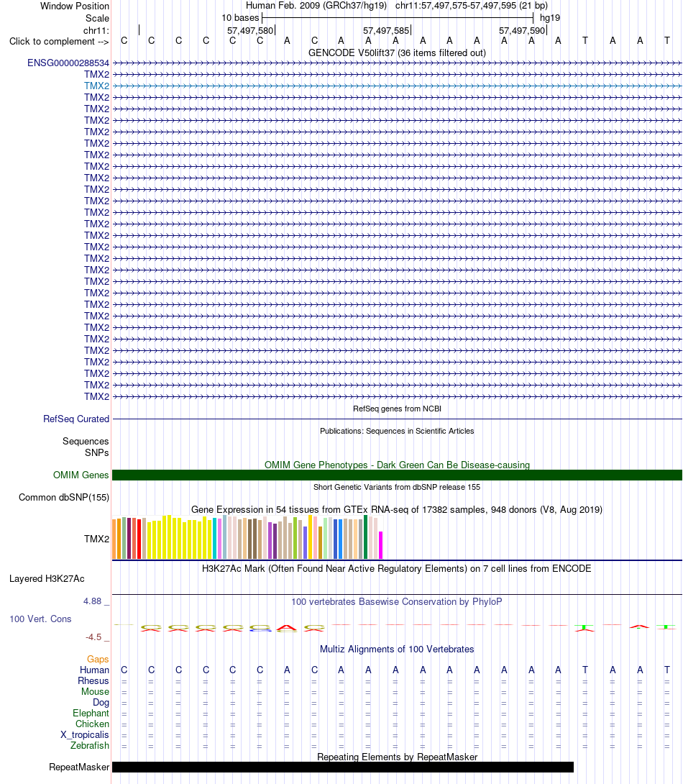Click the SNPs label under Publications
This screenshot has height=784, width=683.
pyautogui.click(x=97, y=452)
